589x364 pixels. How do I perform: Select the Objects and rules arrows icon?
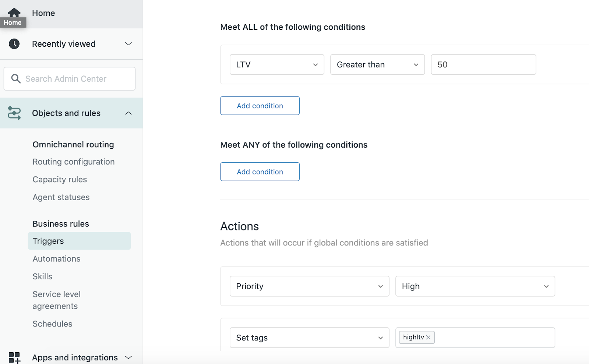[14, 113]
